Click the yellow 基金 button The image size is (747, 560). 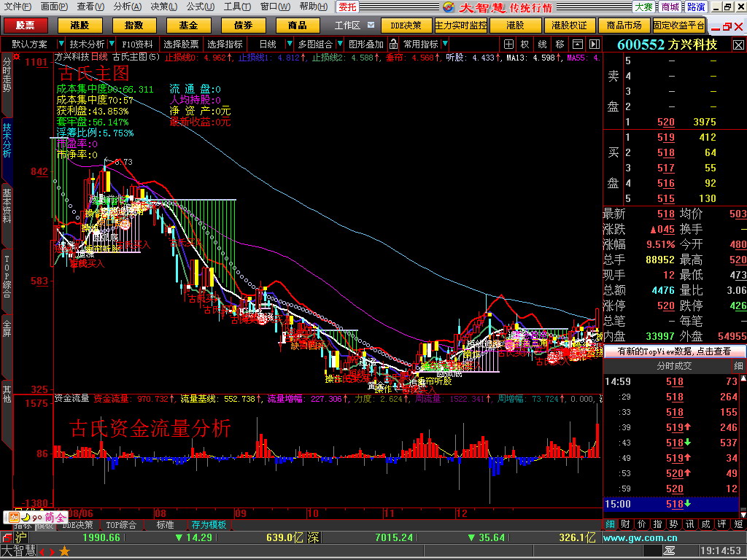click(188, 26)
